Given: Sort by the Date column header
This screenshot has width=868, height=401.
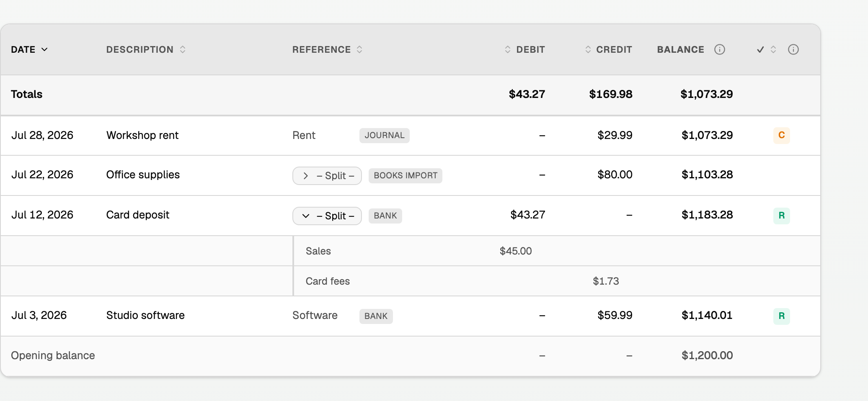Looking at the screenshot, I should pyautogui.click(x=29, y=49).
